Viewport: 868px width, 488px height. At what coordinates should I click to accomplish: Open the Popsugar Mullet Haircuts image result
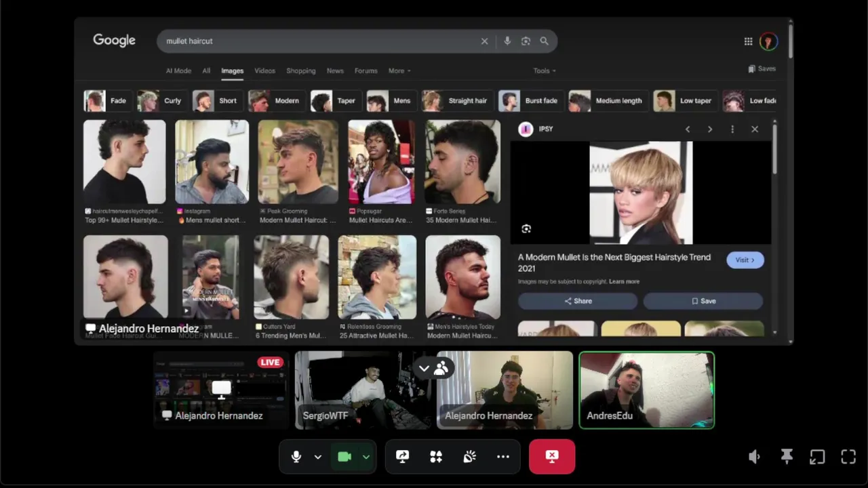(381, 172)
